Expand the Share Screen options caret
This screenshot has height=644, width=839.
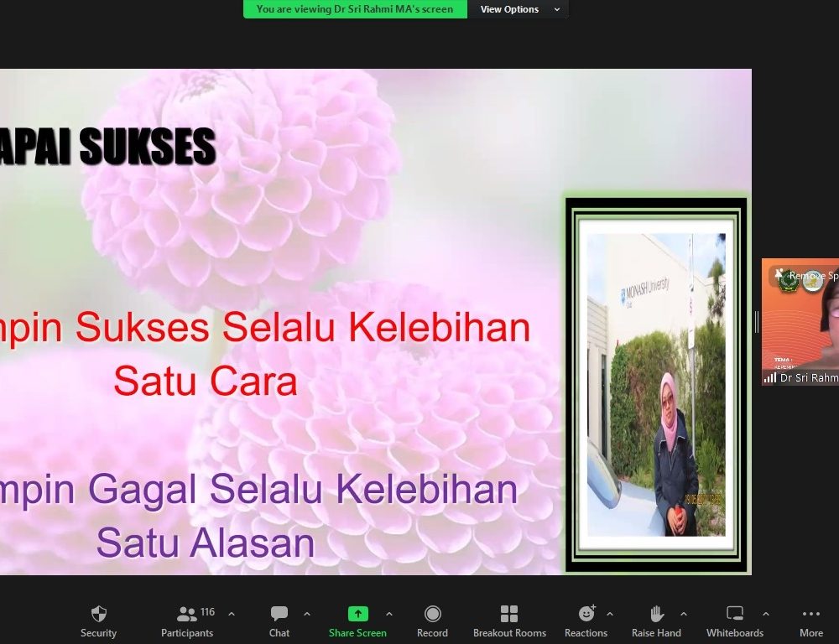pos(389,614)
